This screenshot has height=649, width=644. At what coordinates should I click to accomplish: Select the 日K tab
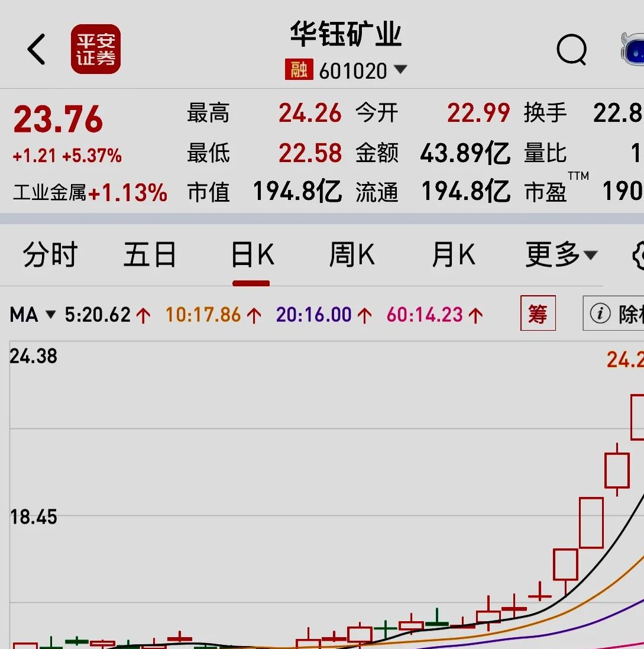coord(252,256)
